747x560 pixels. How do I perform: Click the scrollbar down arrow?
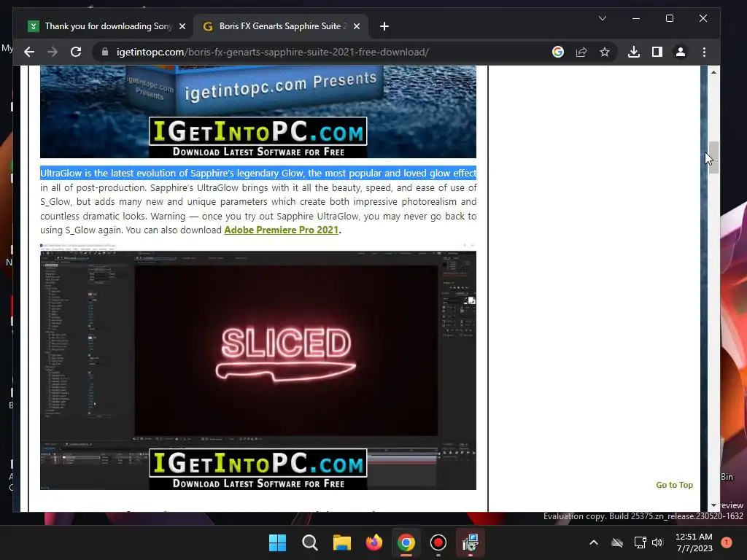pos(713,505)
